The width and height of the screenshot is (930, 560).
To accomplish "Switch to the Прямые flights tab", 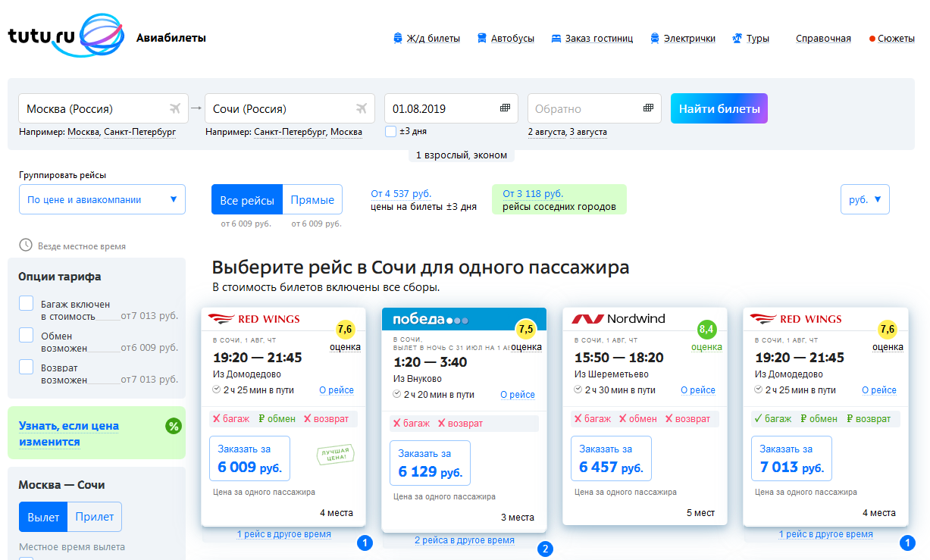I will (312, 200).
